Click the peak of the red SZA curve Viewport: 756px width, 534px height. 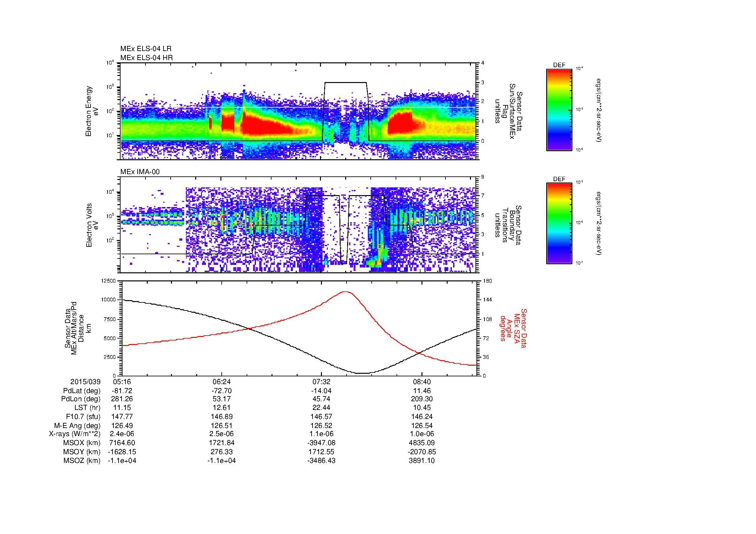[345, 291]
